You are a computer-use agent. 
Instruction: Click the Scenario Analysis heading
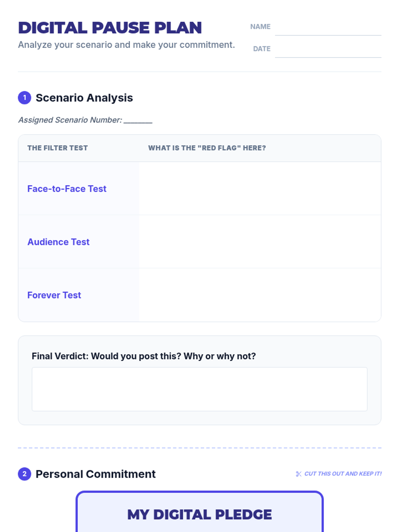[84, 98]
